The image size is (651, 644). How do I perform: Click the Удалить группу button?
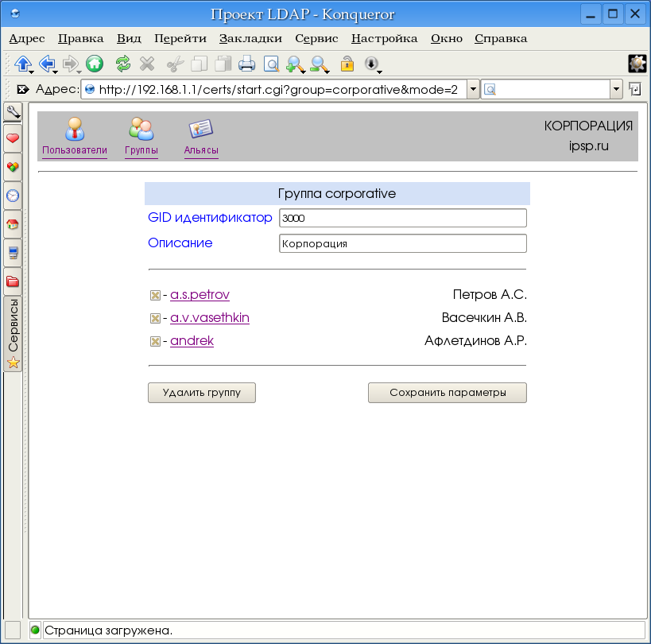(202, 393)
